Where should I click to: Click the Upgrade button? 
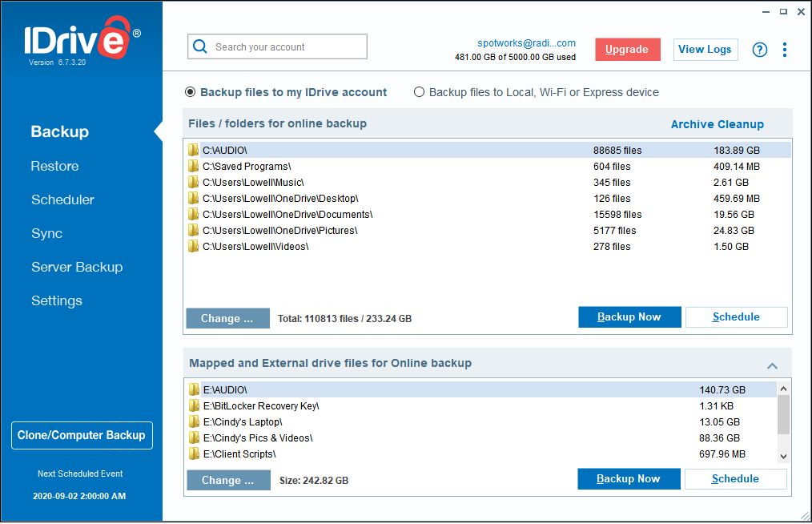[x=628, y=49]
